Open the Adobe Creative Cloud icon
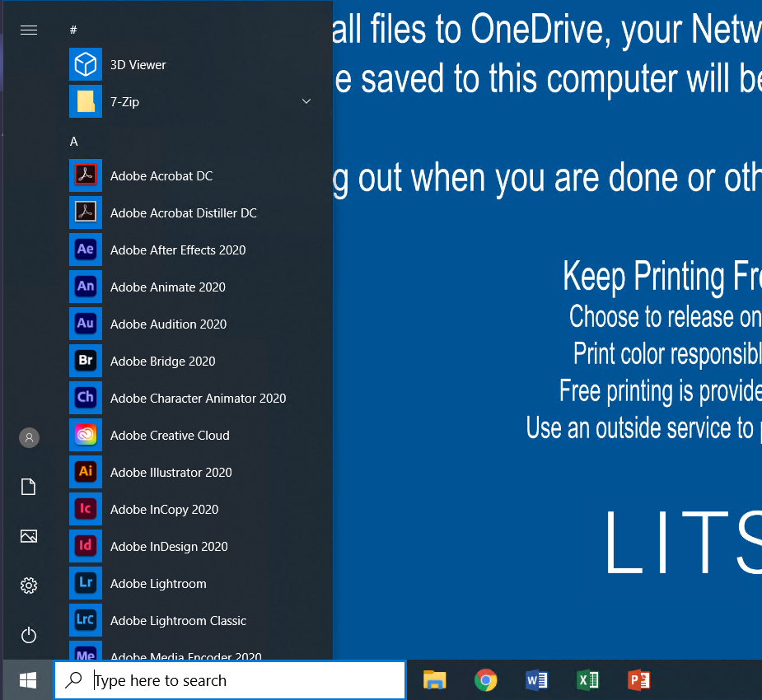762x700 pixels. point(86,435)
